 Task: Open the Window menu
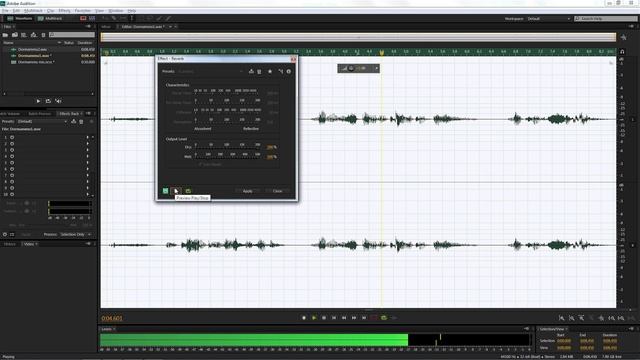[116, 11]
